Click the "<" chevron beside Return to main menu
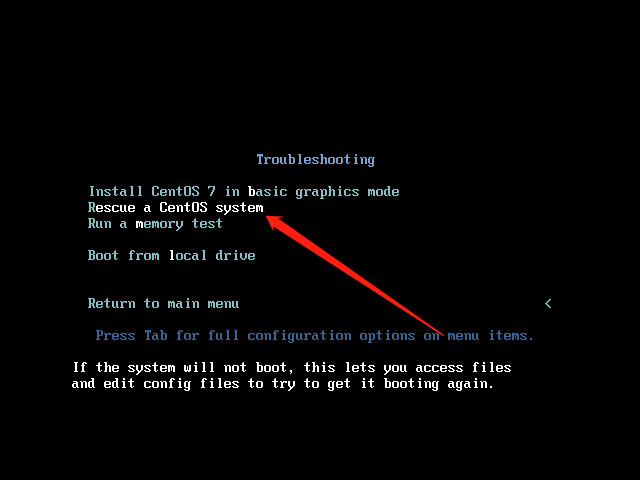The image size is (640, 480). [548, 303]
